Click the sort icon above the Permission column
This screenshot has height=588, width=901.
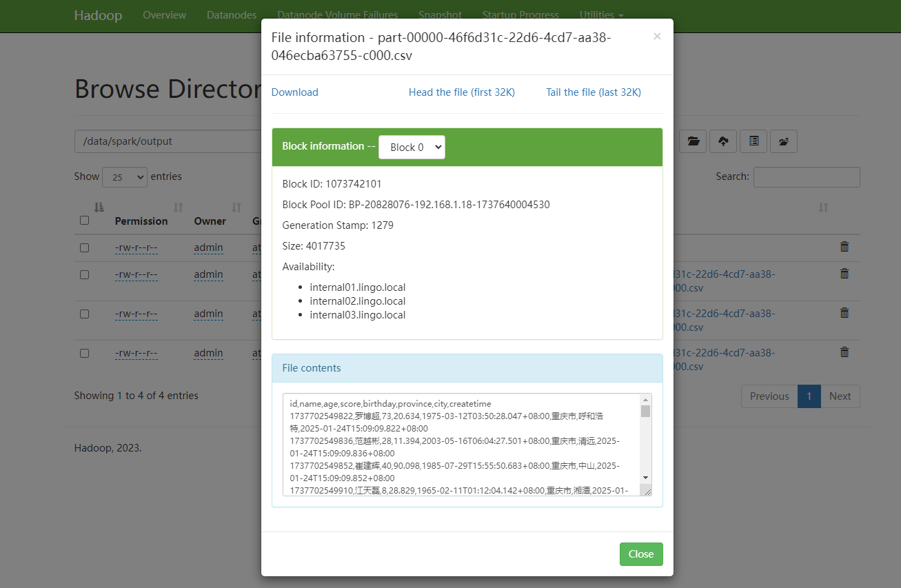(x=178, y=207)
